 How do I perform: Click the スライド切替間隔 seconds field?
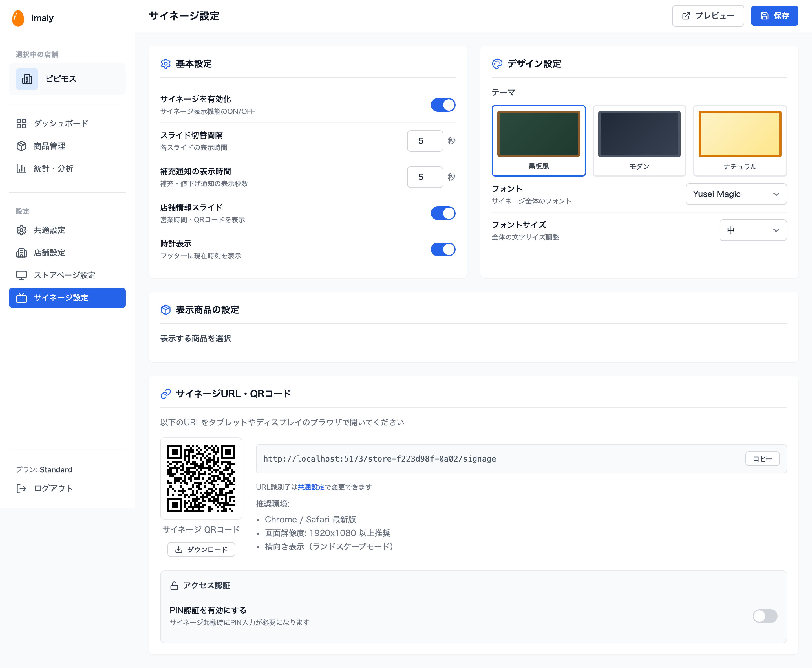[x=425, y=141]
